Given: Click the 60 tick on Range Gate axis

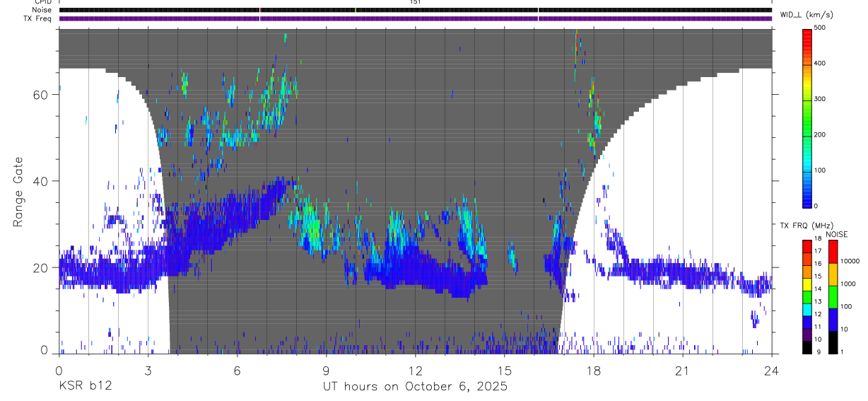Looking at the screenshot, I should click(x=42, y=94).
